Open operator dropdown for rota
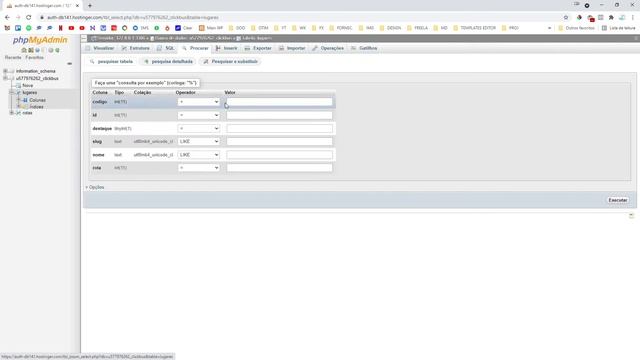This screenshot has width=640, height=360. 199,168
